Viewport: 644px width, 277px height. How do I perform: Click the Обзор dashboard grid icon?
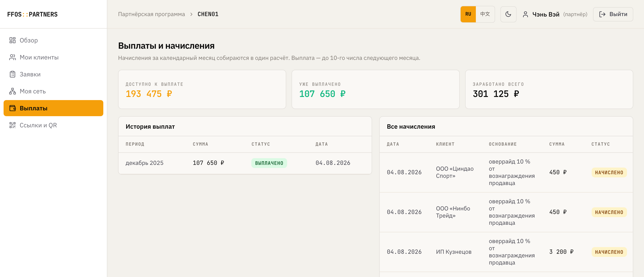[x=13, y=40]
